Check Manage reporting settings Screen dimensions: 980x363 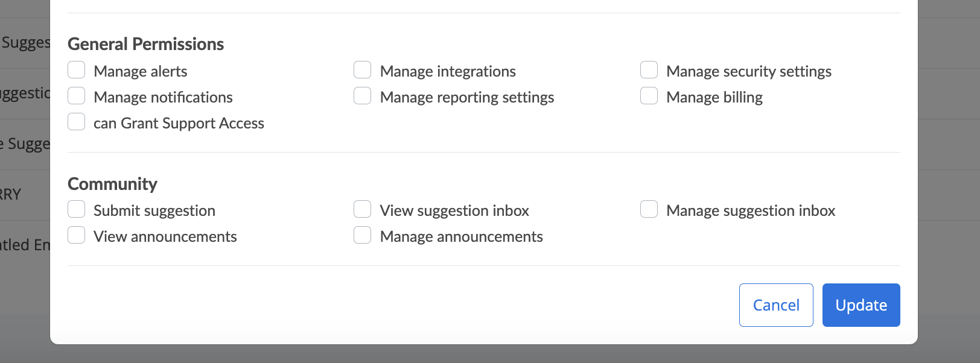[x=362, y=95]
